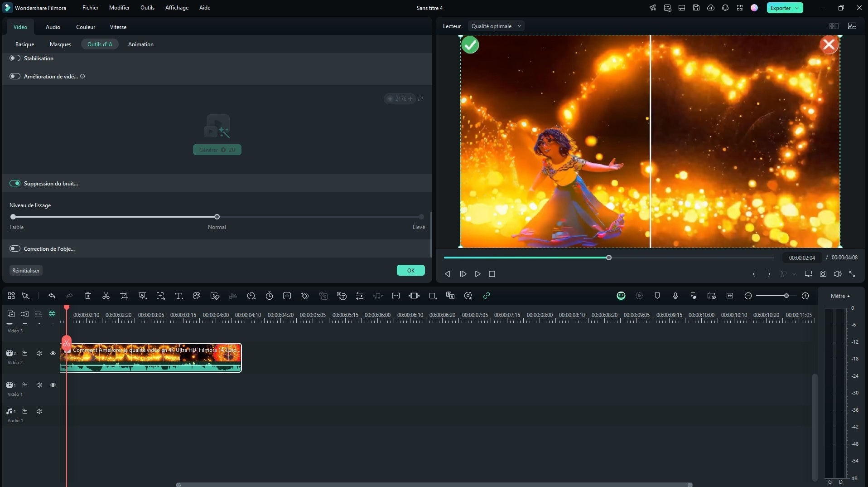Image resolution: width=868 pixels, height=487 pixels.
Task: Open the adjust sliders icon in toolbar
Action: (x=360, y=296)
